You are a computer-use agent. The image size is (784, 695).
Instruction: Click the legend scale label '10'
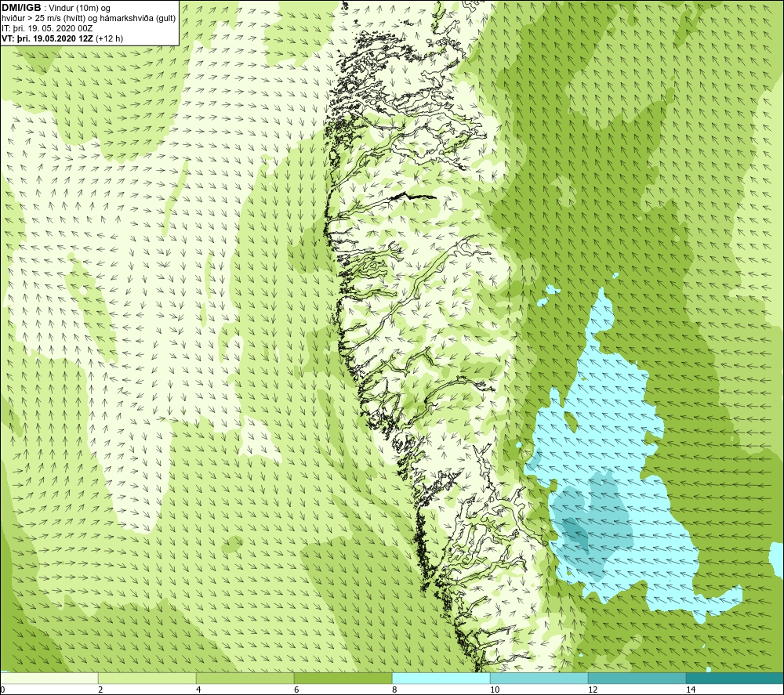pyautogui.click(x=495, y=690)
